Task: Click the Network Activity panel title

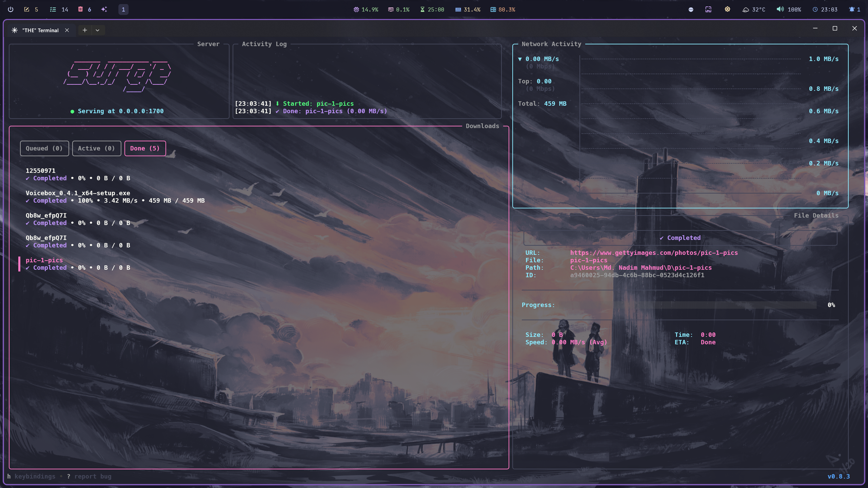Action: pyautogui.click(x=551, y=44)
